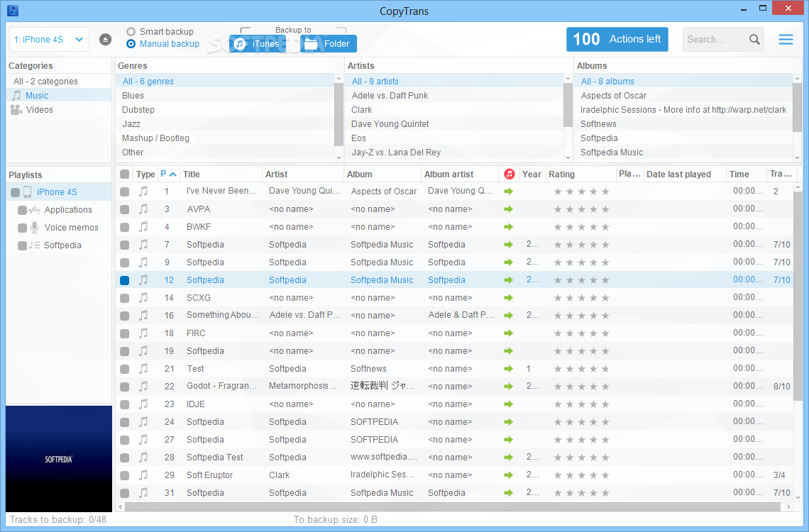Select All - 9 artists entry
809x532 pixels.
455,81
